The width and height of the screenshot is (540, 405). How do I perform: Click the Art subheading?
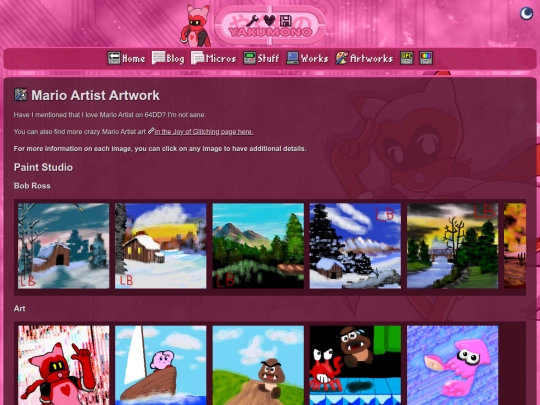coord(20,309)
